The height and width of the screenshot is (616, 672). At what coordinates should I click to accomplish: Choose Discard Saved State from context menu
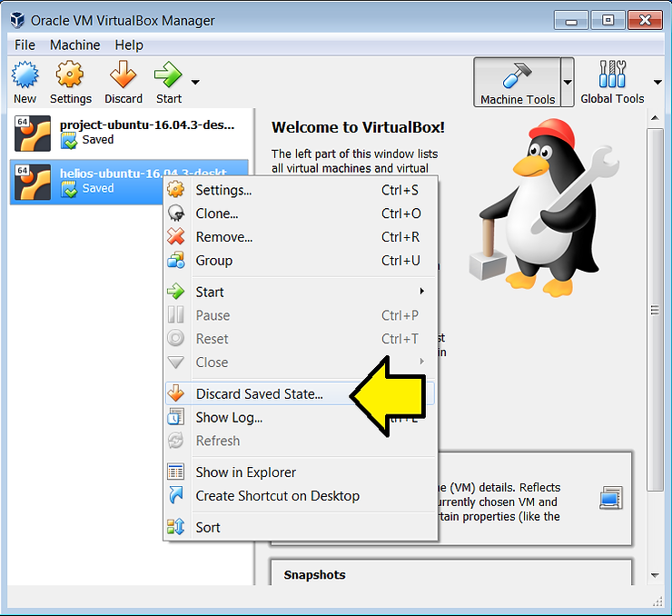coord(259,394)
